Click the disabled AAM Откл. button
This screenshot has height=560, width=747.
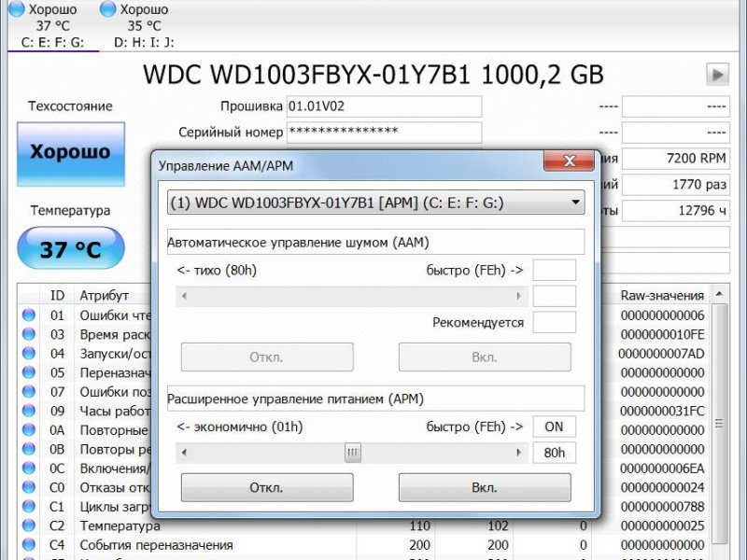[267, 357]
